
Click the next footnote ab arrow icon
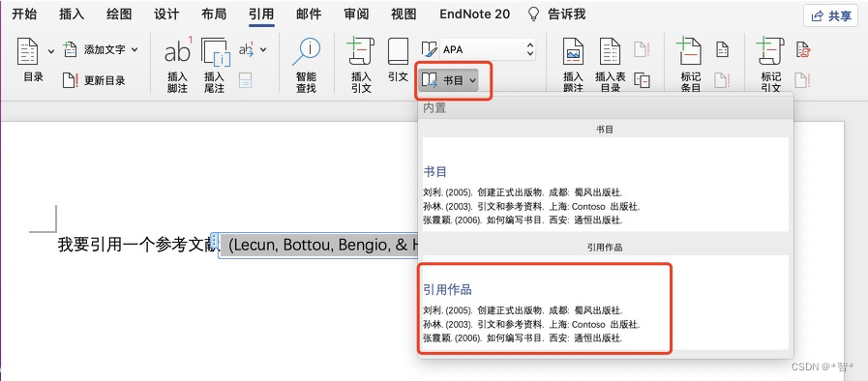[x=247, y=49]
